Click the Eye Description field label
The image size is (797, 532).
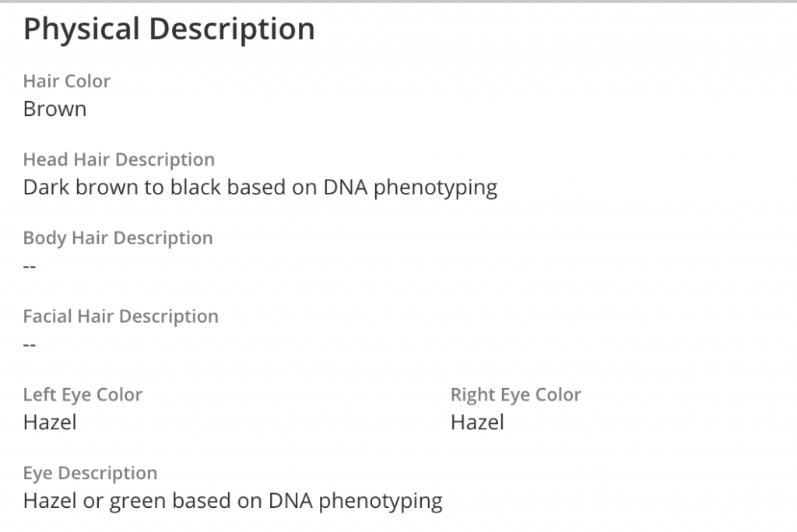[90, 474]
